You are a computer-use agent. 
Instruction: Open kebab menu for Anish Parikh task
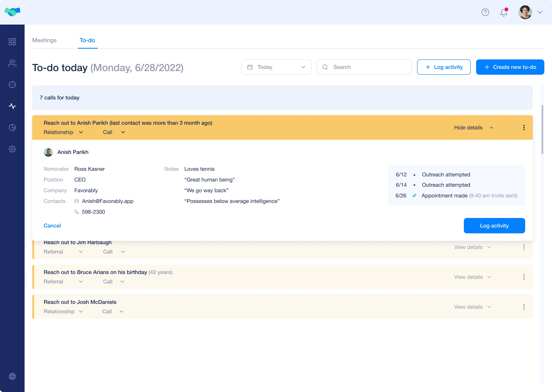(x=524, y=127)
